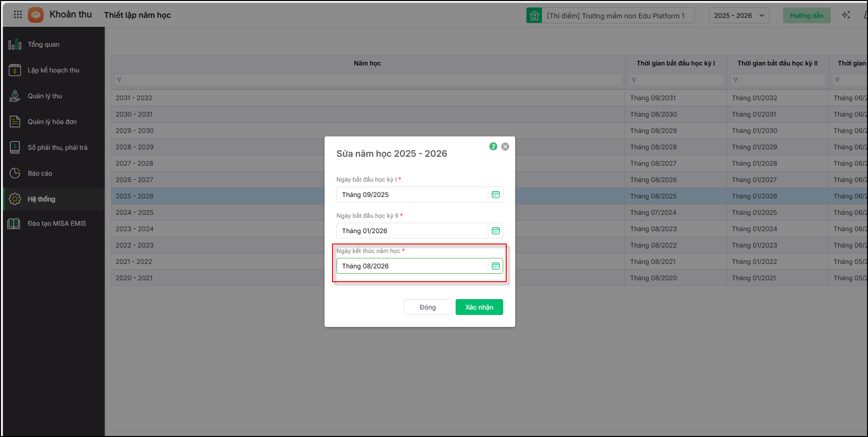
Task: Click the Lập kế hoạch thu calendar icon
Action: 15,70
